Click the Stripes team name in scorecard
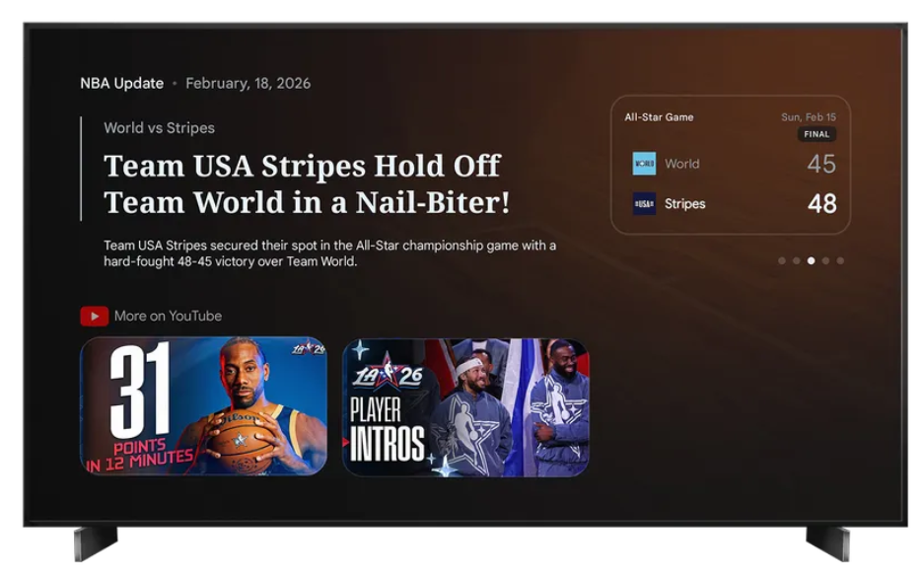Viewport: 924px width, 577px height. point(684,204)
